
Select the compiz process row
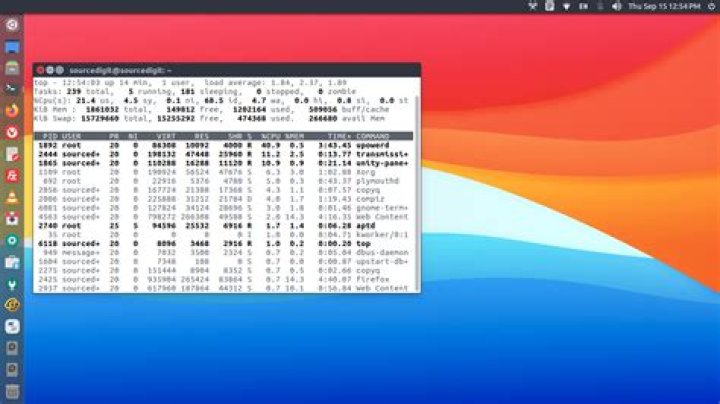(223, 199)
